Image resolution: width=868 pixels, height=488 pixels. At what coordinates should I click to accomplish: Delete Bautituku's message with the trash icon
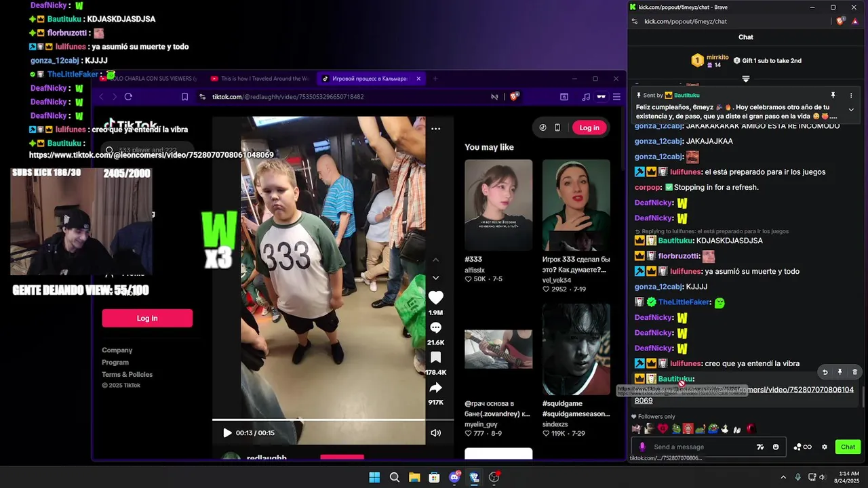pos(854,372)
